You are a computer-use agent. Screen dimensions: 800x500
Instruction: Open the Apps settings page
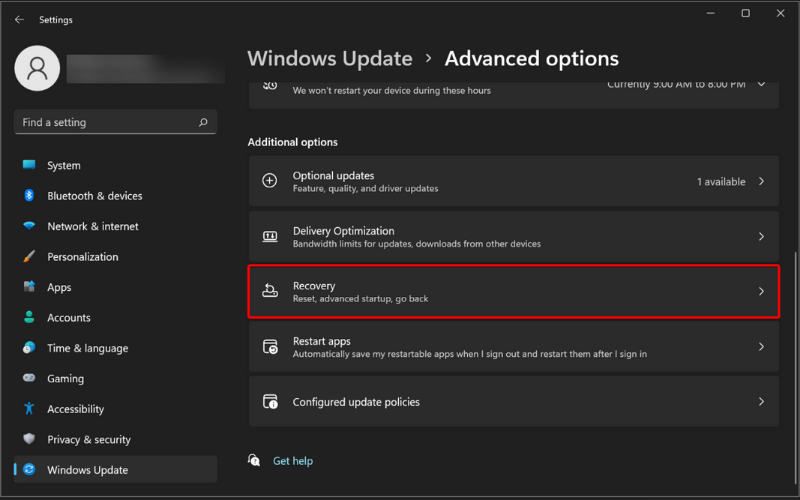(x=116, y=287)
